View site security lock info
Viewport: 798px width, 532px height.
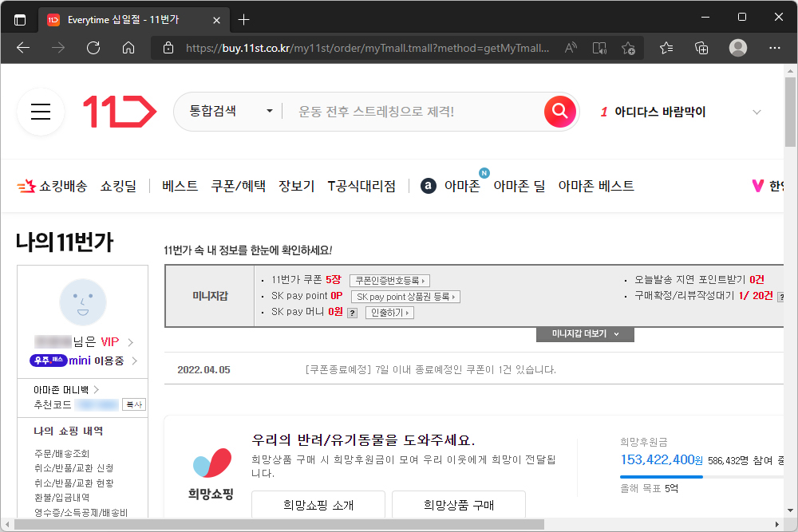[168, 48]
